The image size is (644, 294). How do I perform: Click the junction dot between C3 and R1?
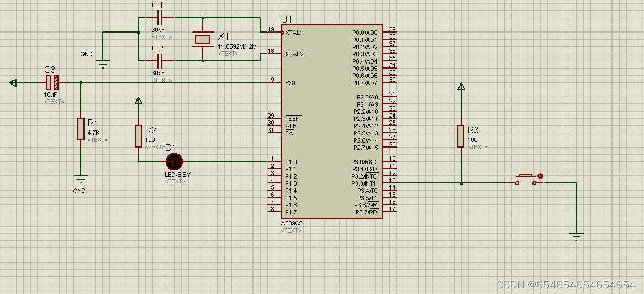(81, 82)
